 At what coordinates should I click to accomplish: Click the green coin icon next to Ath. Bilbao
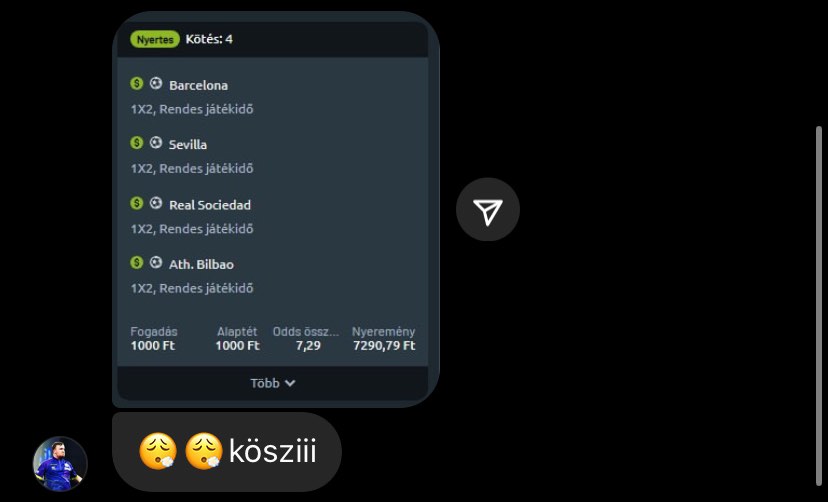pos(137,263)
